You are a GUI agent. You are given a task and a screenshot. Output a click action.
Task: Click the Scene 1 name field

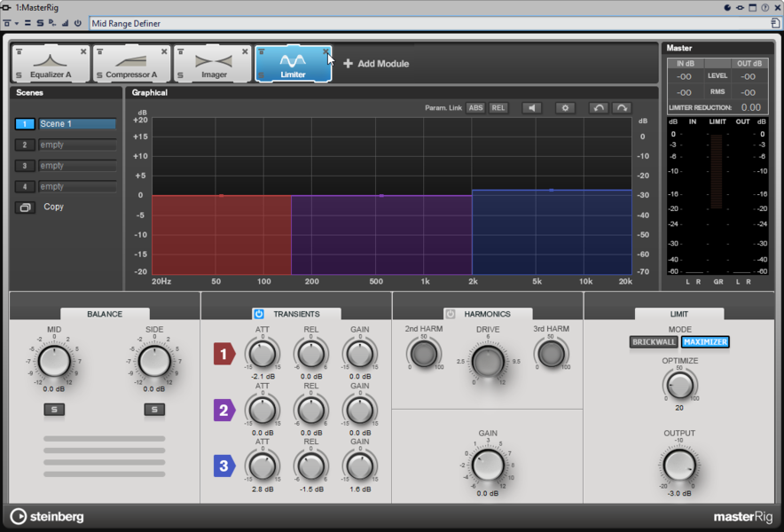[77, 124]
